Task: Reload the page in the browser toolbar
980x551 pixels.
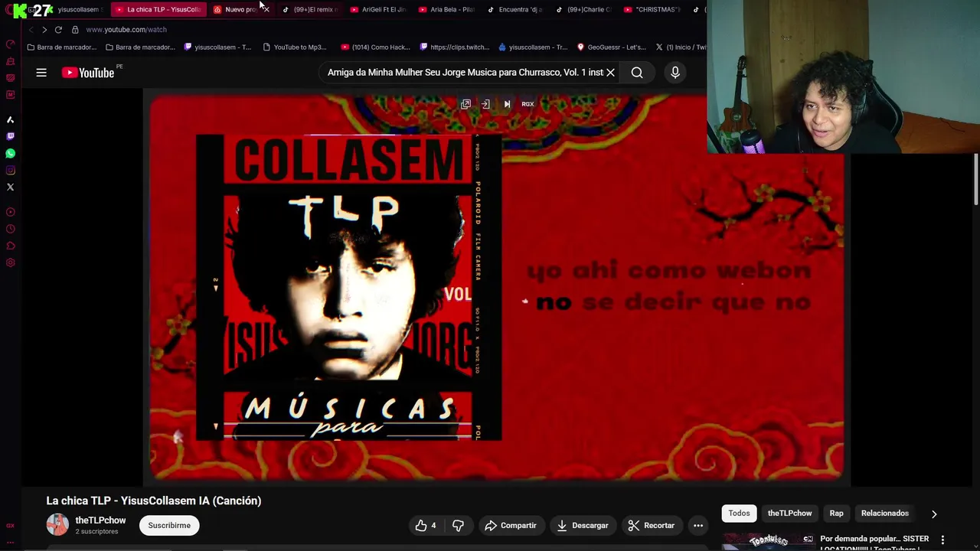Action: click(58, 30)
